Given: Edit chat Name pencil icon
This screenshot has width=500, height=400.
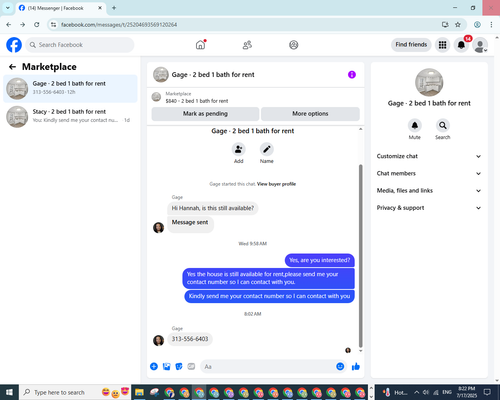Looking at the screenshot, I should point(267,149).
